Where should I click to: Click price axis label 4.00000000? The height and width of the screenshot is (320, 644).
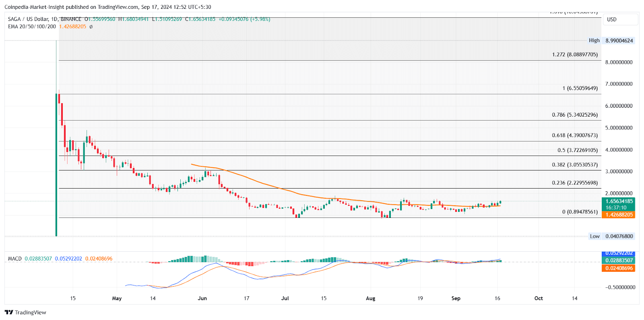(x=619, y=150)
